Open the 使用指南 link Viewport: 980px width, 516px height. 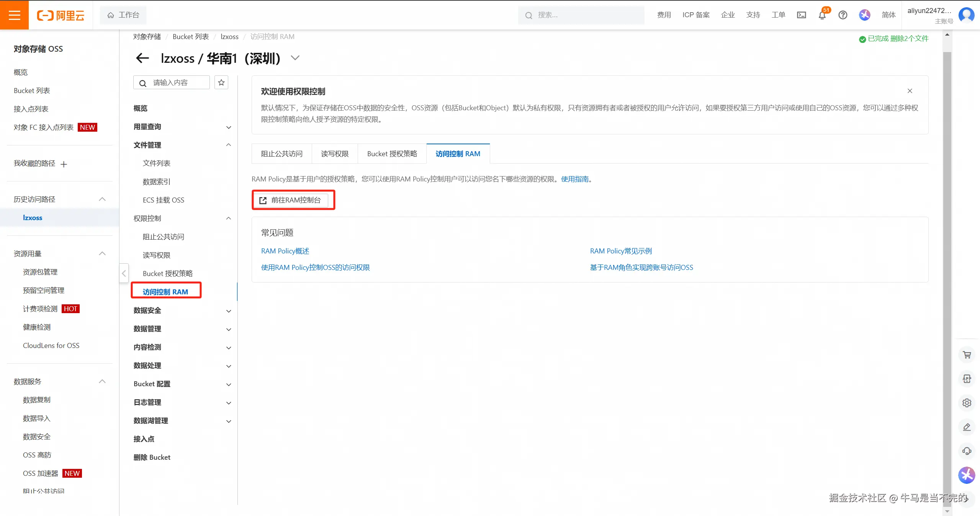pos(575,179)
